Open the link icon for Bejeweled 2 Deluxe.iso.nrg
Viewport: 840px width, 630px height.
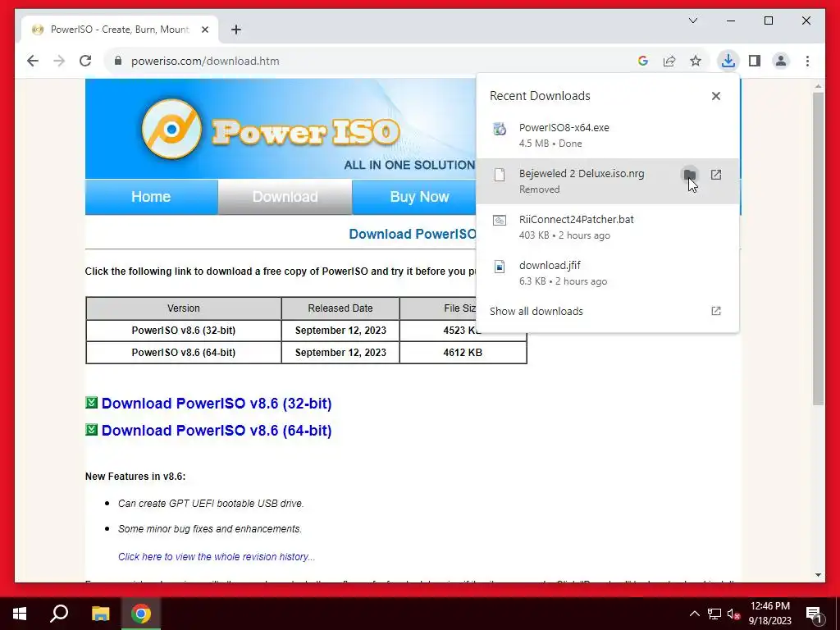(715, 175)
